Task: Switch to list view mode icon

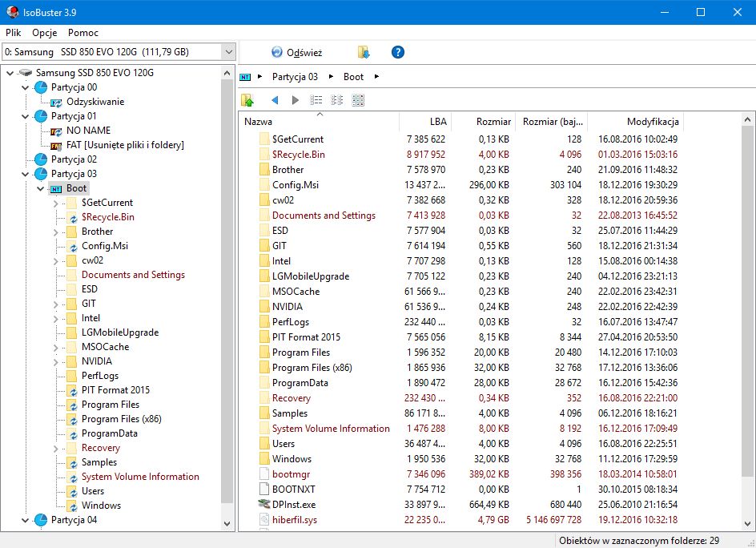Action: (x=316, y=100)
